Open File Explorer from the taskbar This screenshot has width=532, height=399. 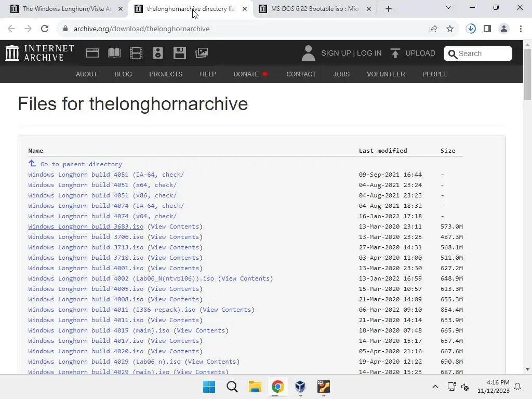coord(255,387)
